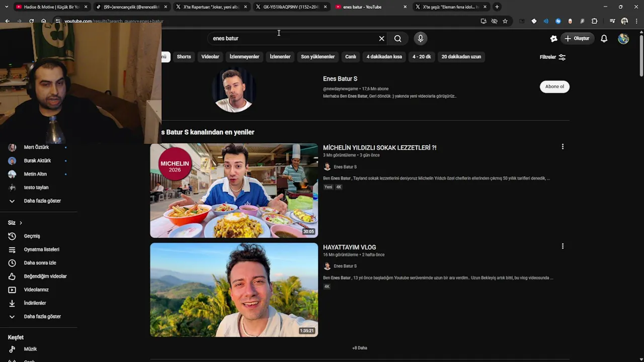The height and width of the screenshot is (362, 644).
Task: Open HAYATTAYIM VLOG video title
Action: click(x=349, y=247)
